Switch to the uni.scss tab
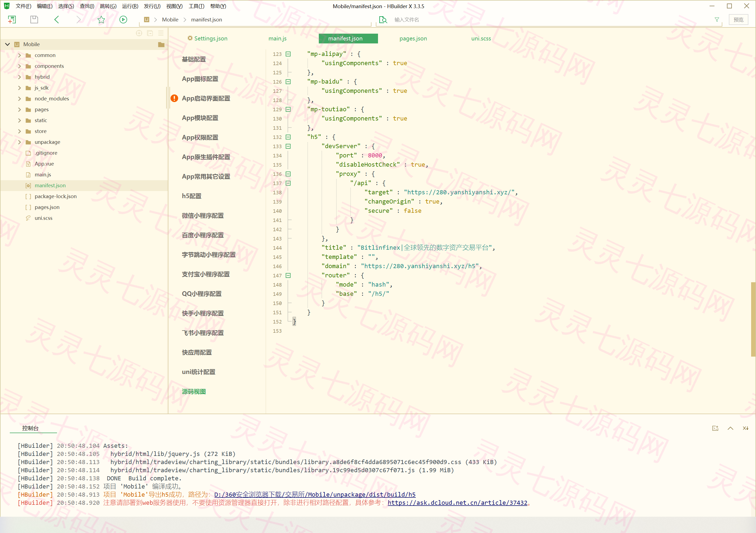Screen dimensions: 756x533 pyautogui.click(x=481, y=39)
